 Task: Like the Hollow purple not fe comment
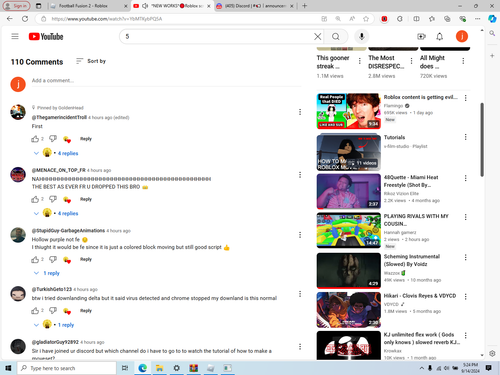point(35,259)
